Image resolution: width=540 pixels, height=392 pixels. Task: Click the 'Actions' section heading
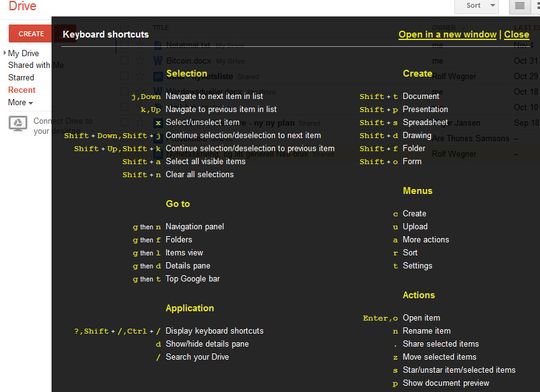point(419,295)
